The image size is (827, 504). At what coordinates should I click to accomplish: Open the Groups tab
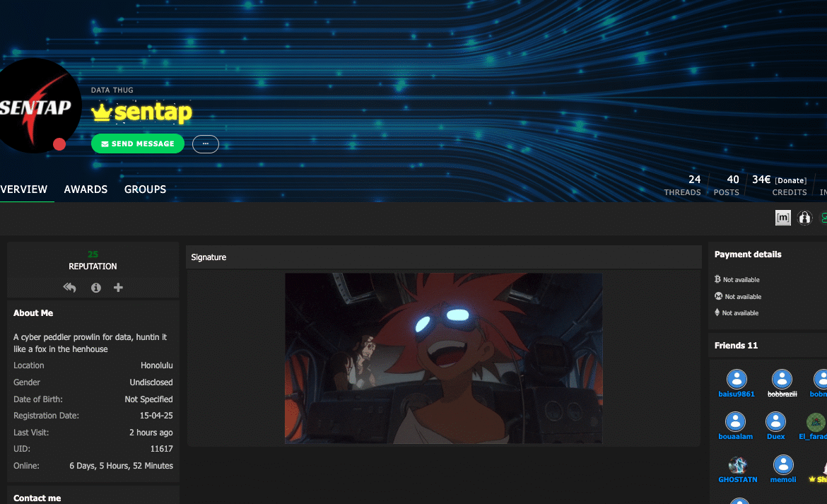pyautogui.click(x=145, y=189)
